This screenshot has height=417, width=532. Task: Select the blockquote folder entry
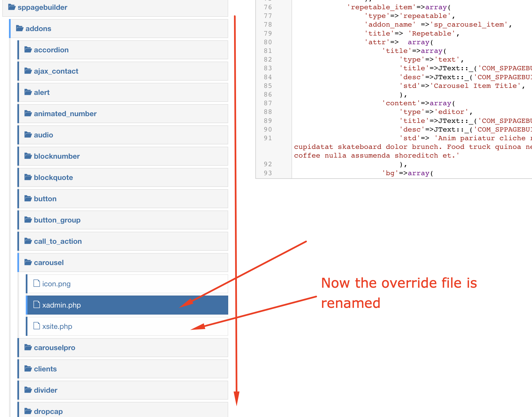click(53, 177)
